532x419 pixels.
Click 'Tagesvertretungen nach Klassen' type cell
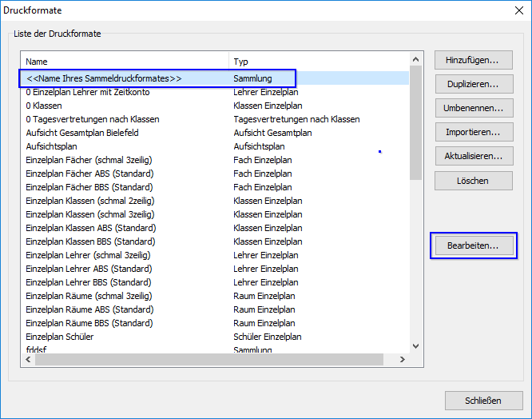pos(296,119)
